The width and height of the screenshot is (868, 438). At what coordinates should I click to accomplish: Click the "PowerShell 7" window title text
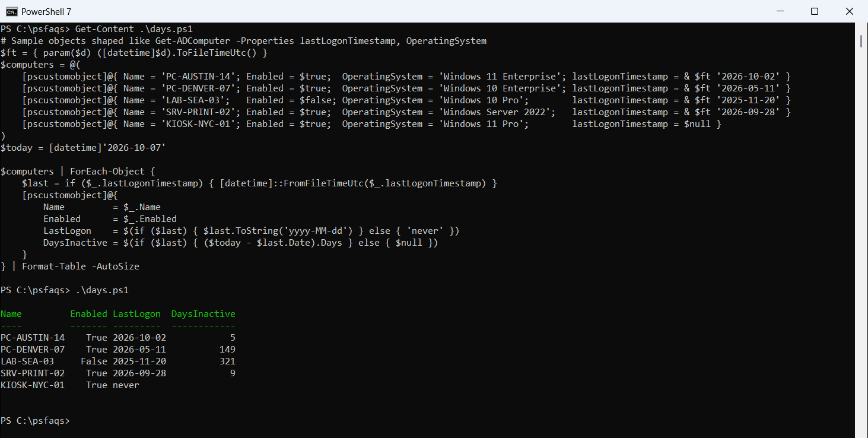click(46, 11)
